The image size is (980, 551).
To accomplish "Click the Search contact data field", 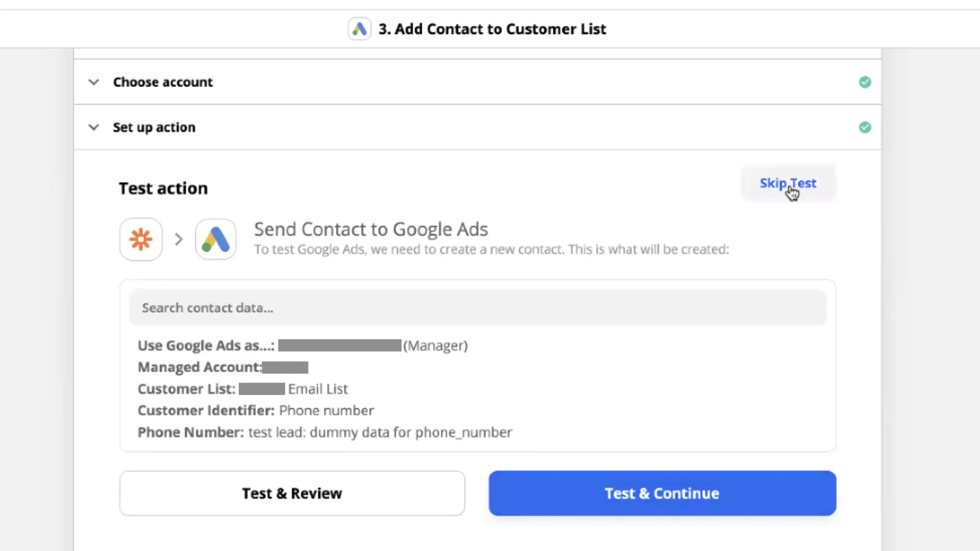I will point(477,307).
